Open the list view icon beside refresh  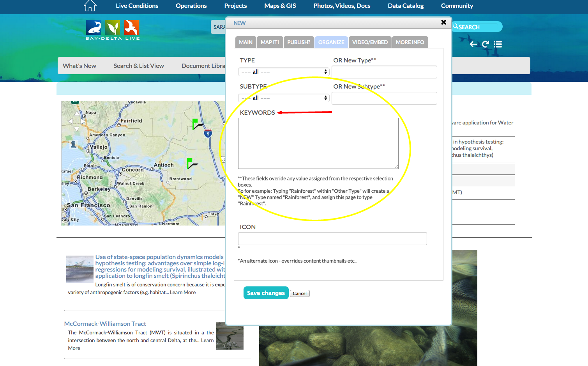pos(498,44)
